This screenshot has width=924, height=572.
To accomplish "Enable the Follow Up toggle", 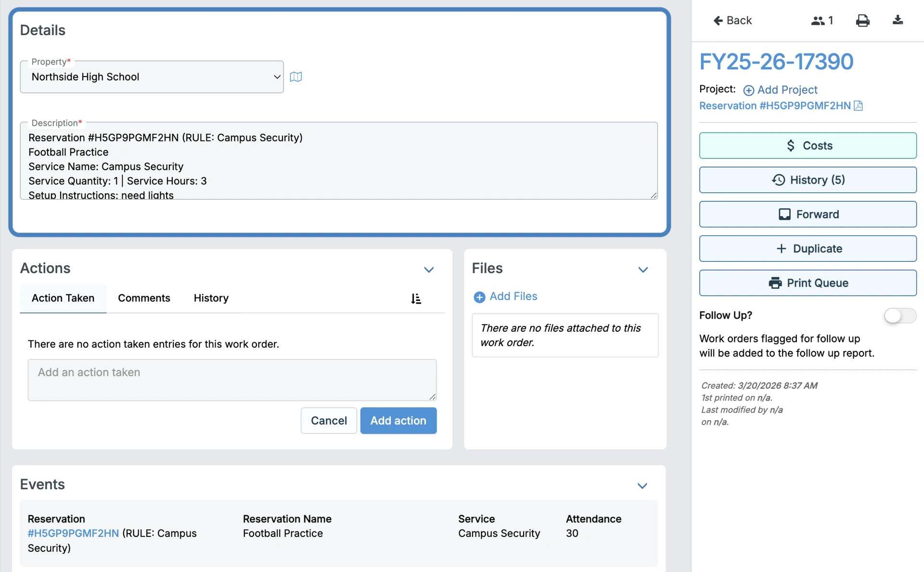I will [x=899, y=316].
